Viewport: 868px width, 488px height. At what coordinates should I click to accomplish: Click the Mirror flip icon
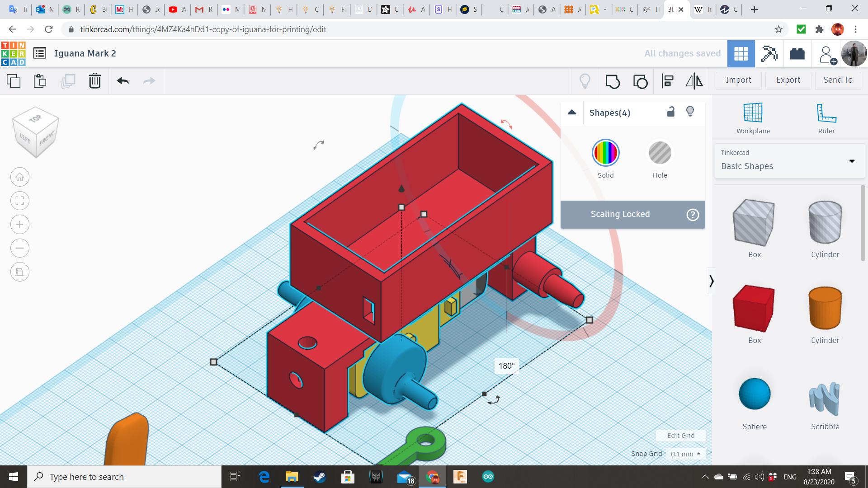[694, 81]
